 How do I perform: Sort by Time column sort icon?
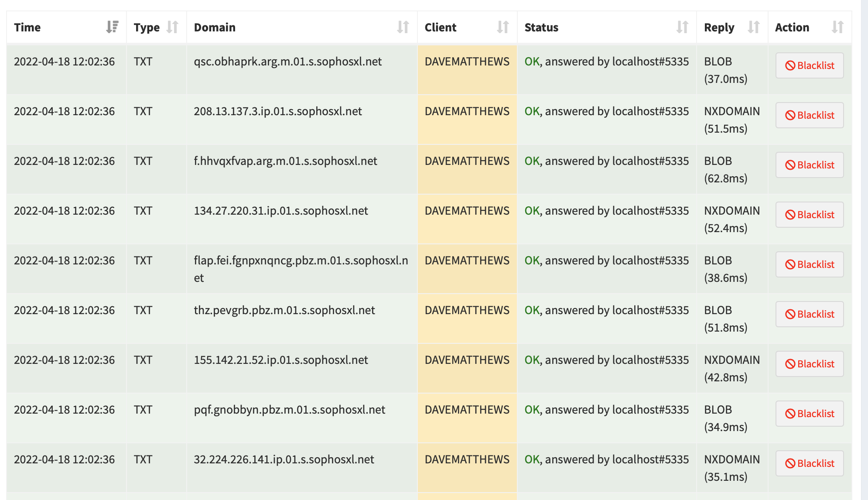[112, 27]
